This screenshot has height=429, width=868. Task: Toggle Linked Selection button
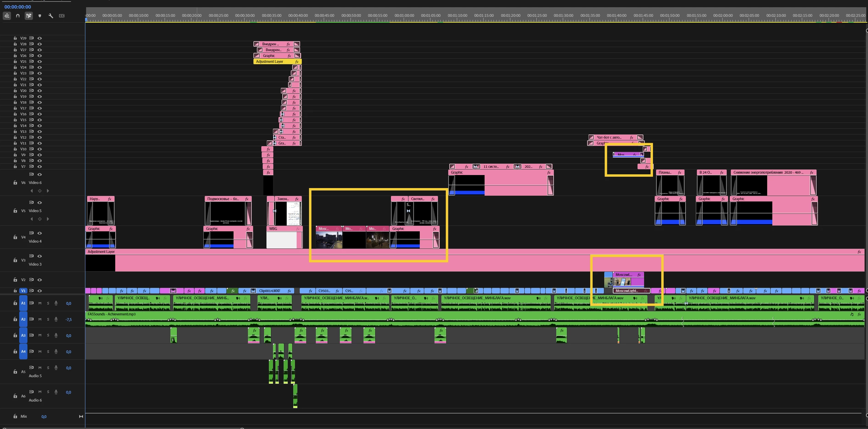(29, 16)
